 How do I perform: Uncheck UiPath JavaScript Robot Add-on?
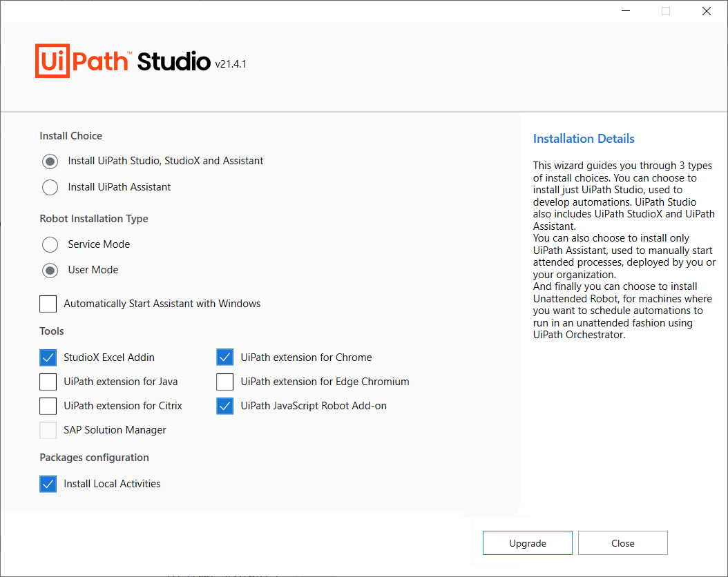pyautogui.click(x=225, y=406)
